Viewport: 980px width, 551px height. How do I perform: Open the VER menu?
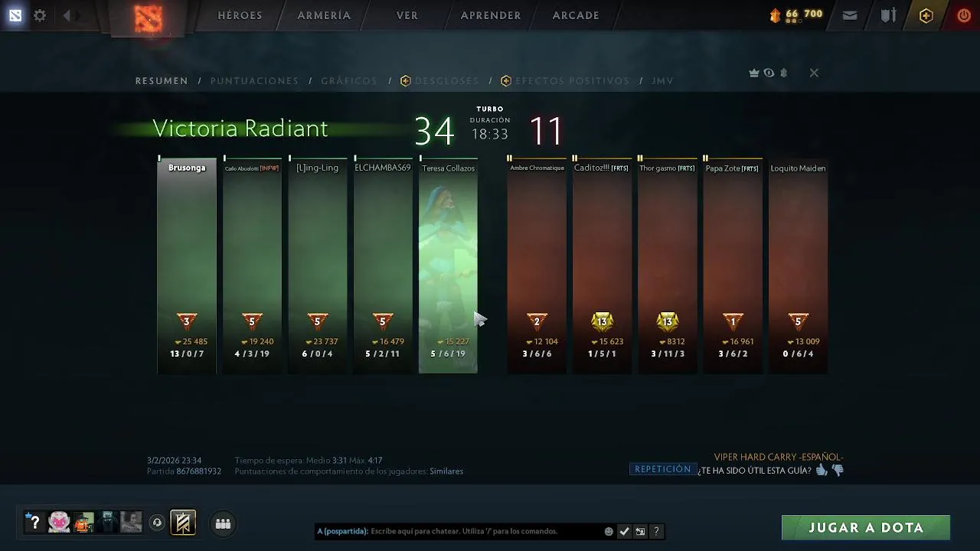tap(407, 15)
